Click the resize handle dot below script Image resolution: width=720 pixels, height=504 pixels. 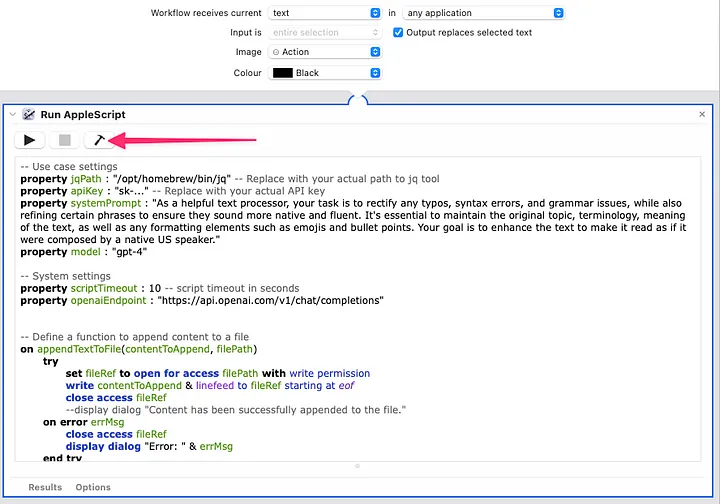[357, 466]
